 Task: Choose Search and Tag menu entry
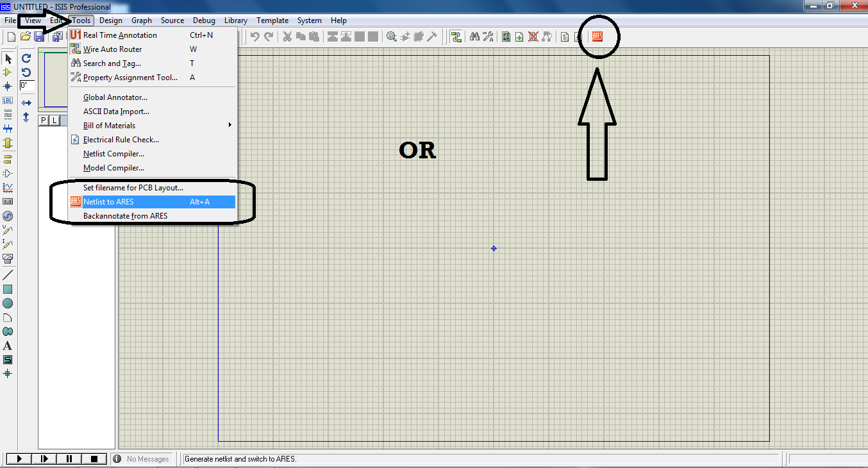(153, 63)
